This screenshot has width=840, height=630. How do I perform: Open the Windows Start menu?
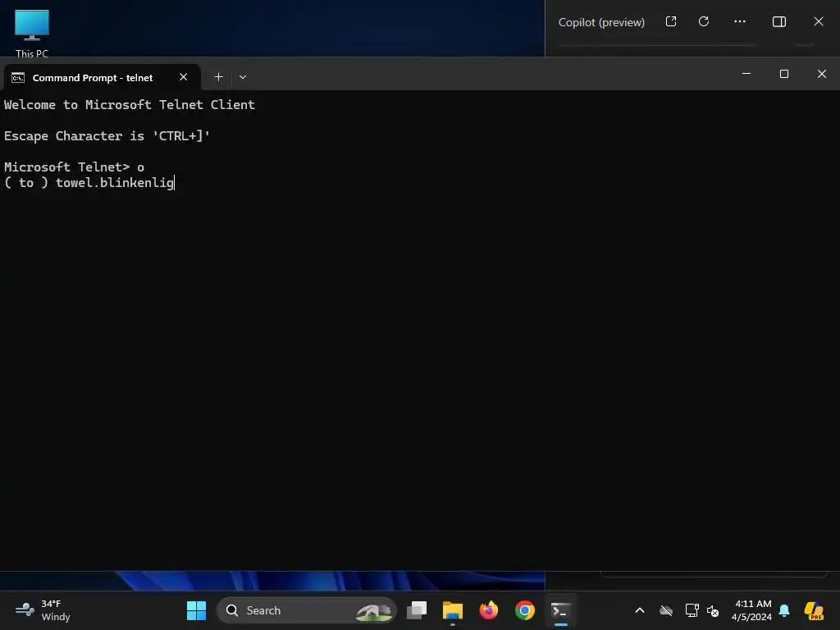[x=196, y=610]
